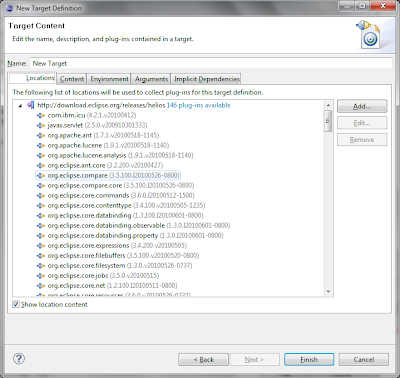Select org.eclipse.core.filebuffers row text
Viewport: 400px width, 378px height.
coord(123,255)
